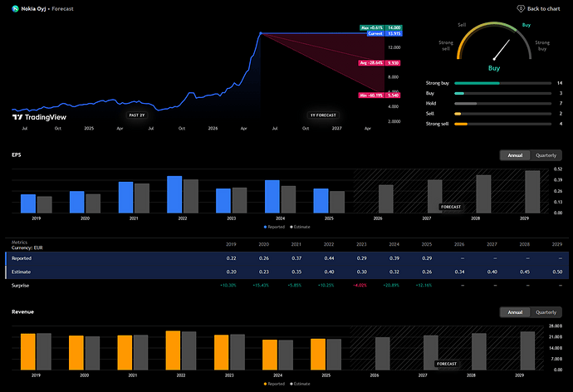The width and height of the screenshot is (573, 392).
Task: Click the Max +0.61% price label
Action: 380,27
